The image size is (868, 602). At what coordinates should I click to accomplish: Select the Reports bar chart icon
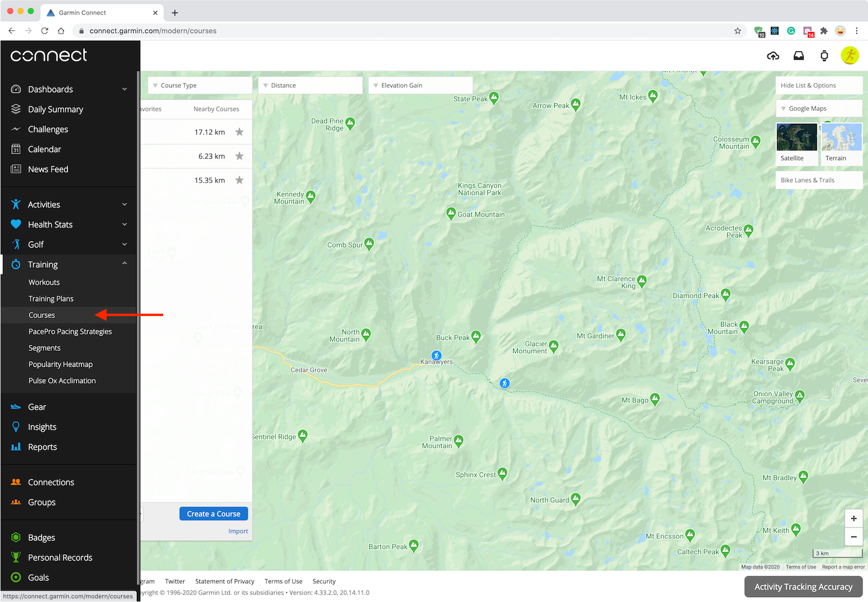point(15,447)
